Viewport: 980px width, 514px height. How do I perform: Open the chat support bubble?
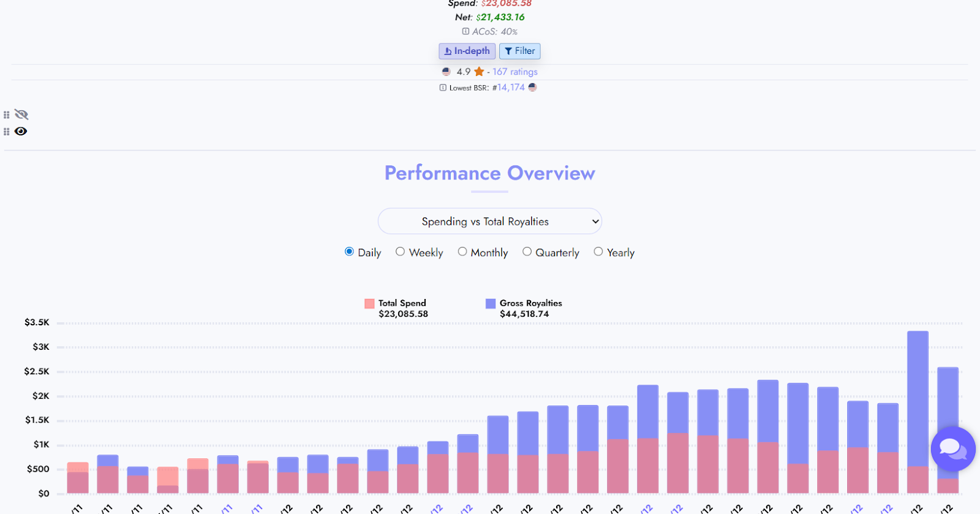coord(952,448)
